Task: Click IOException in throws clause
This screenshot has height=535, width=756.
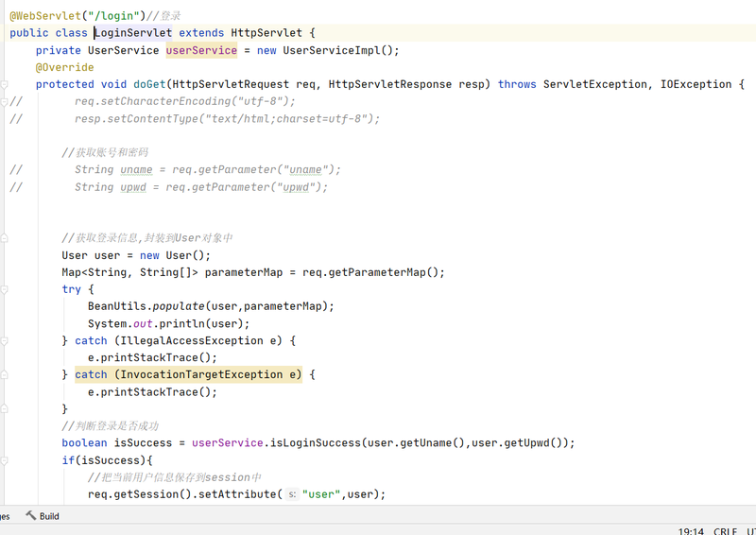Action: [696, 84]
